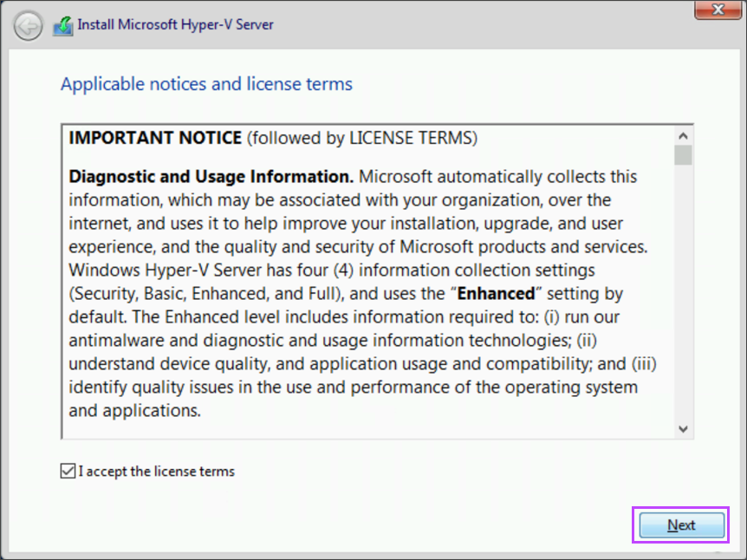This screenshot has height=560, width=747.
Task: Click the scrollbar up arrow in license box
Action: click(x=683, y=136)
